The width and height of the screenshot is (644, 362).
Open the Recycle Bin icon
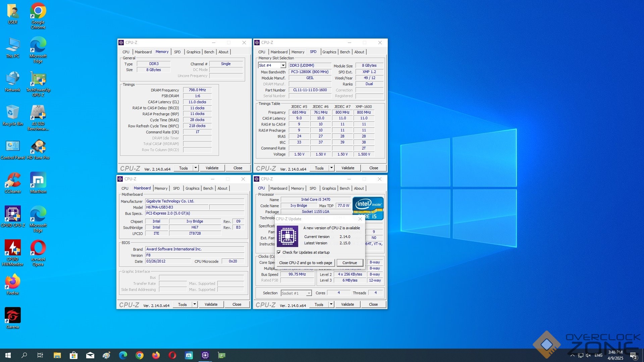[x=13, y=115]
